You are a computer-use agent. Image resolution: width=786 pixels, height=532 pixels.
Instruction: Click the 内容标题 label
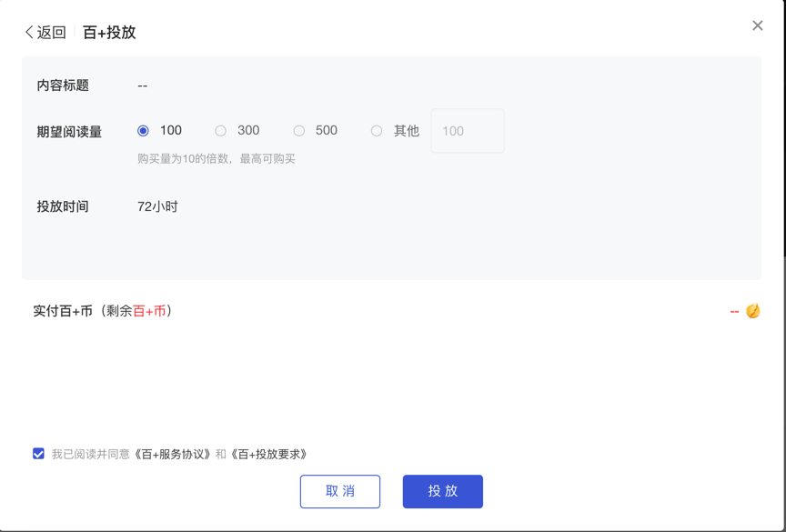click(63, 85)
